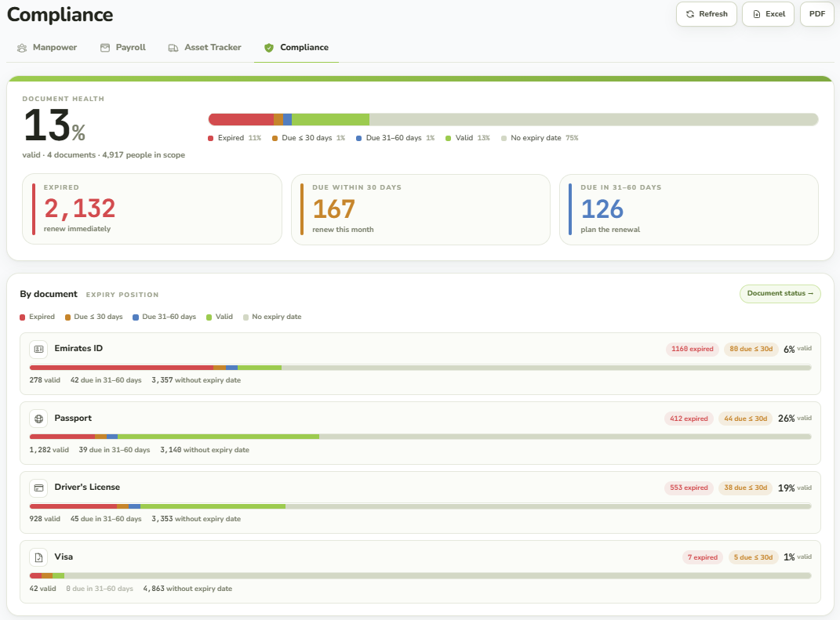This screenshot has height=620, width=840.
Task: Select the Compliance tab
Action: click(296, 48)
